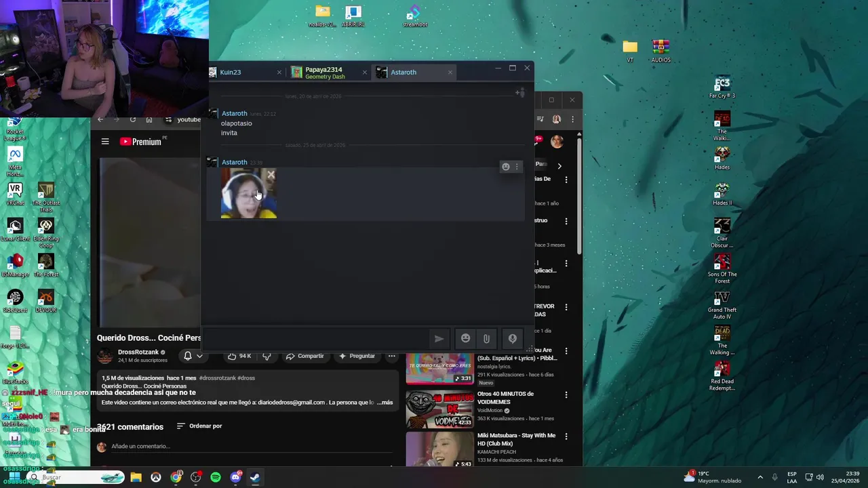Expand subscription notification dropdown arrow
Screen dimensions: 868x488
199,356
